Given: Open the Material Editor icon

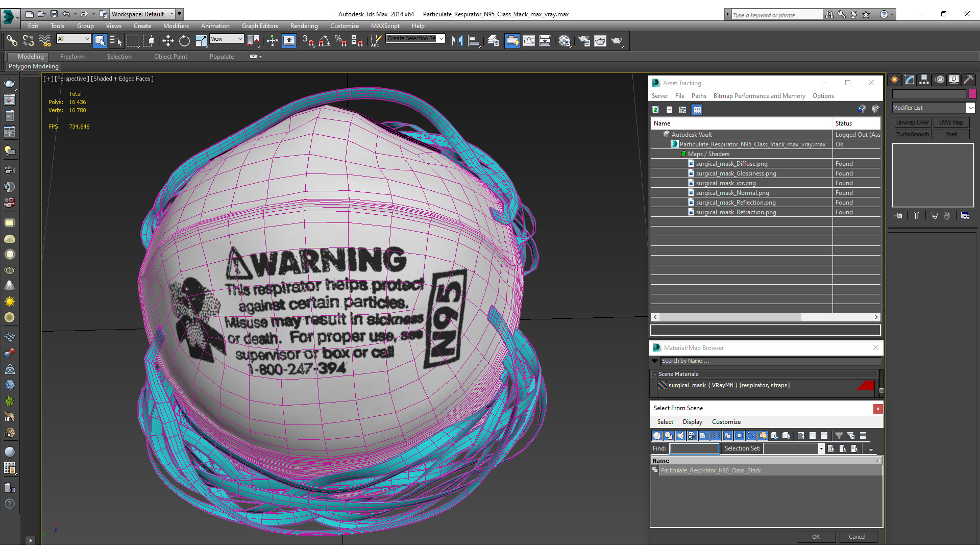Looking at the screenshot, I should (565, 41).
